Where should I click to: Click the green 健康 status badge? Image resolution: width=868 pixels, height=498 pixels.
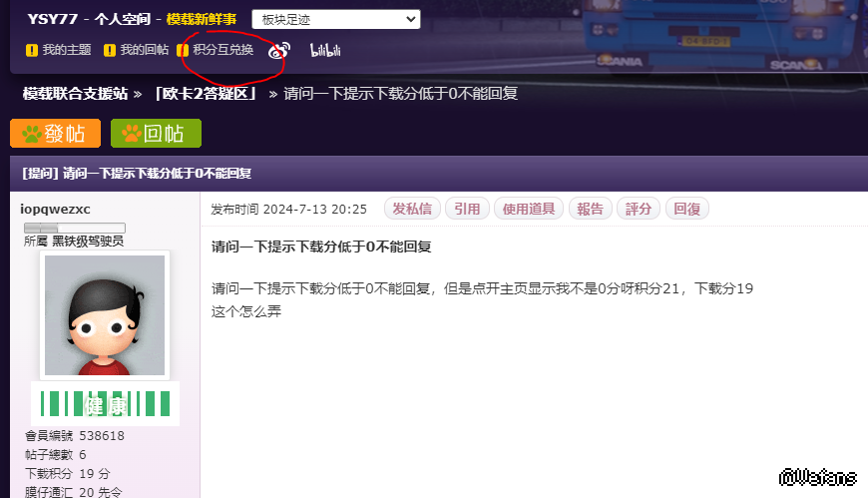point(105,404)
